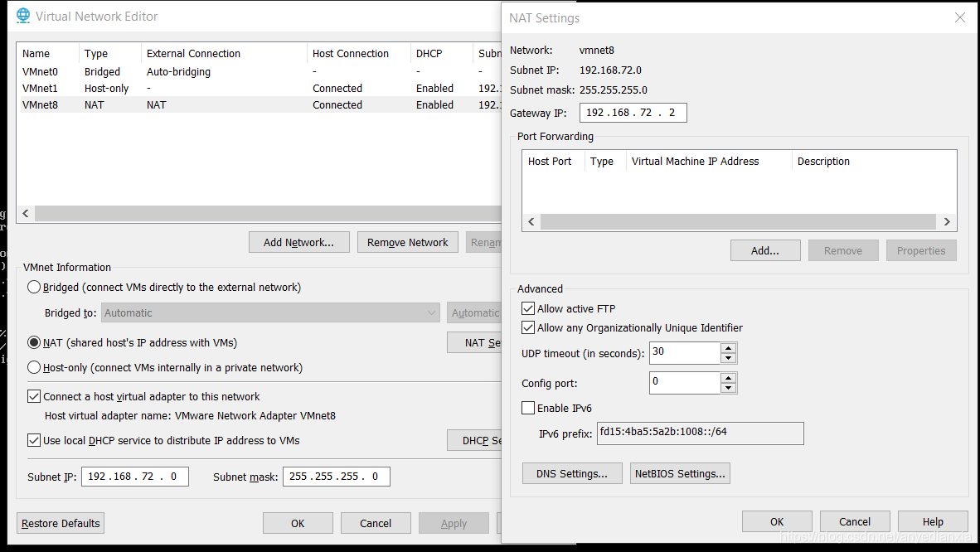
Task: Decrease Config port with down arrow
Action: [728, 388]
